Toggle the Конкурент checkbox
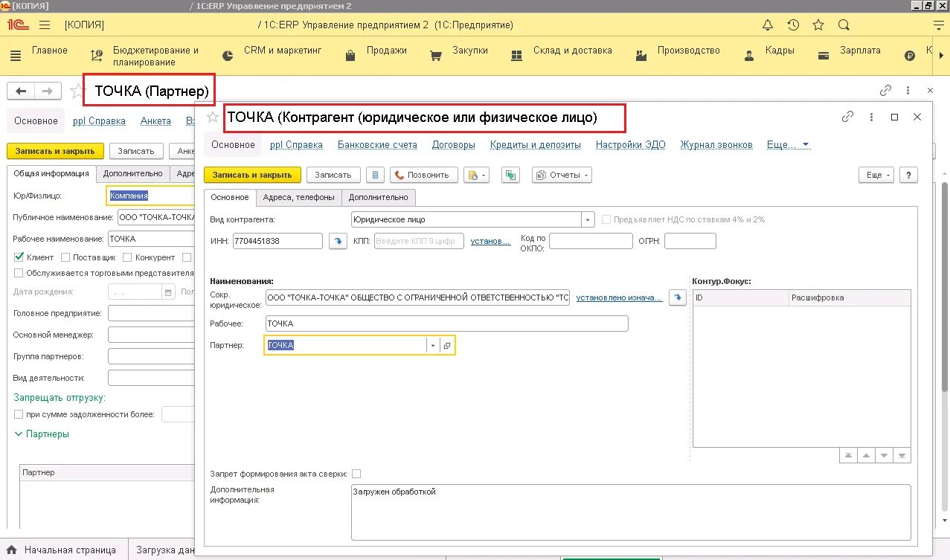Screen dimensions: 950x560 pos(127,257)
